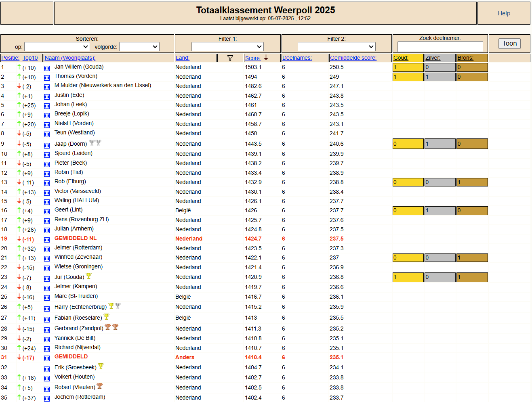Expand the Filter 2 dropdown
532x402 pixels.
coord(336,47)
